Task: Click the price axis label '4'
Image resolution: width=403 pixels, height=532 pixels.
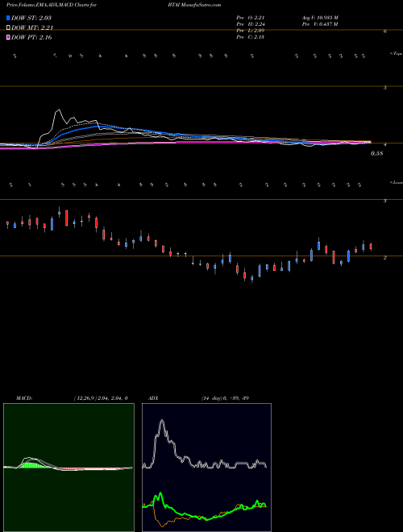Action: 385,144
